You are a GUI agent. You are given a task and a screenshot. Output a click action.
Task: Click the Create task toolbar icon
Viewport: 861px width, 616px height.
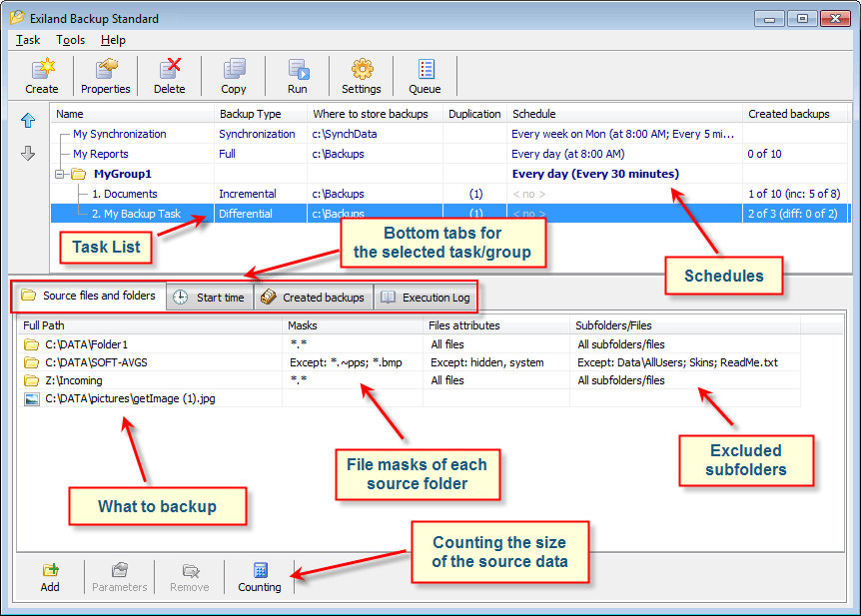(42, 69)
